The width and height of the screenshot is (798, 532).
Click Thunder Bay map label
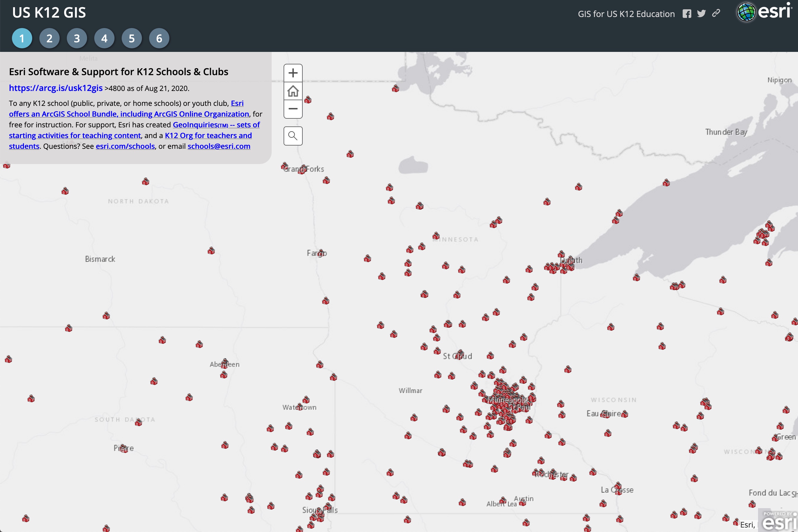(x=726, y=132)
